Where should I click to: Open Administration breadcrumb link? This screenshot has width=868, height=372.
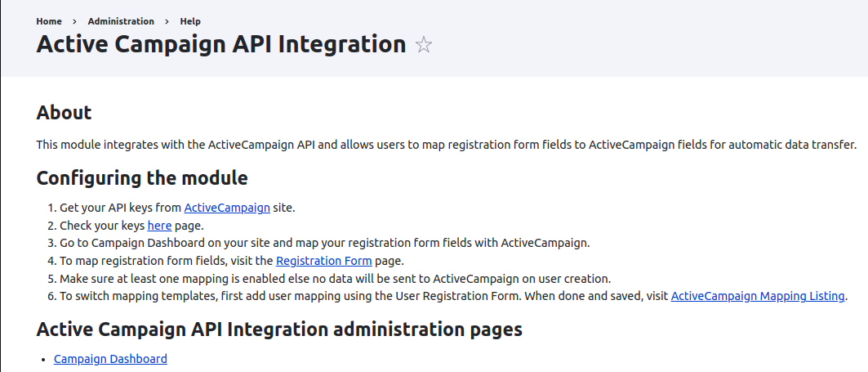coord(121,21)
